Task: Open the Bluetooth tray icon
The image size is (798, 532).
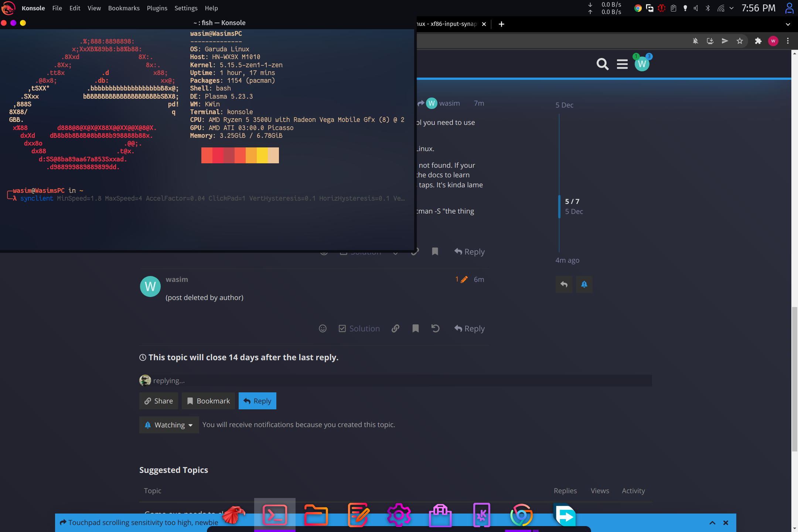Action: click(708, 8)
